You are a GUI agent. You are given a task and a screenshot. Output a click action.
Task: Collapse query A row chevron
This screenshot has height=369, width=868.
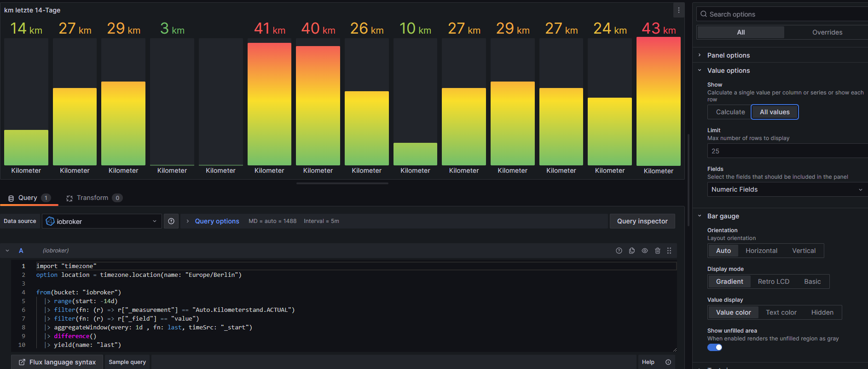[x=7, y=251]
